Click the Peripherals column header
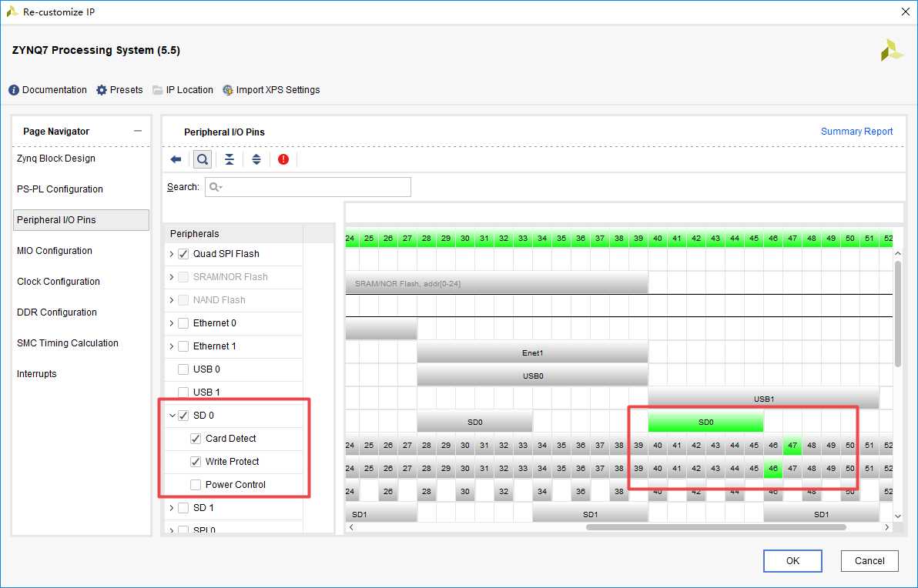The image size is (918, 588). [234, 233]
